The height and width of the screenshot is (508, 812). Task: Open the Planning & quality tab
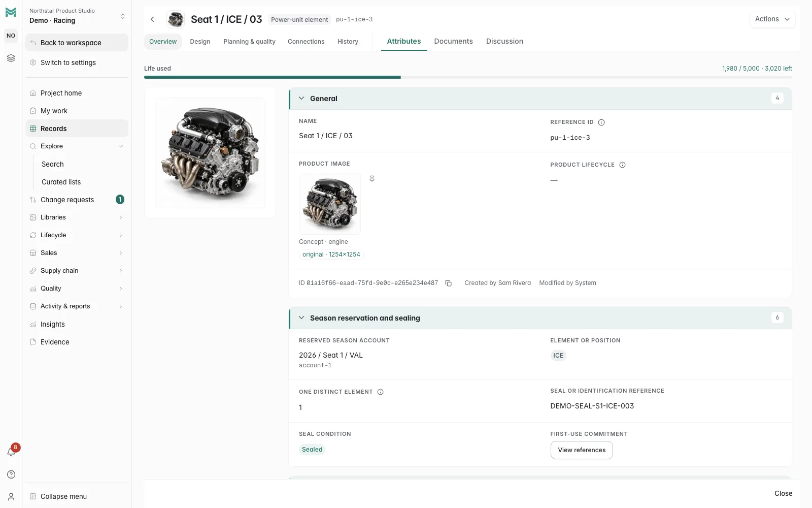point(249,42)
